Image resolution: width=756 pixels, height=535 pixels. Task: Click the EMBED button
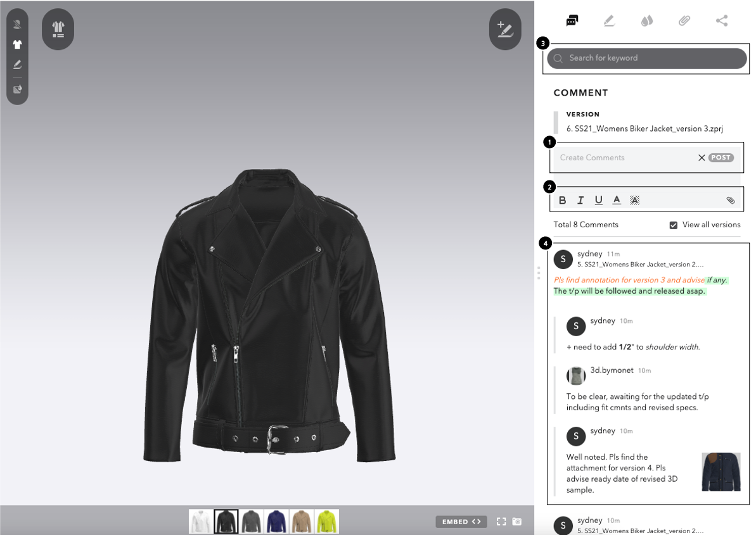click(461, 522)
